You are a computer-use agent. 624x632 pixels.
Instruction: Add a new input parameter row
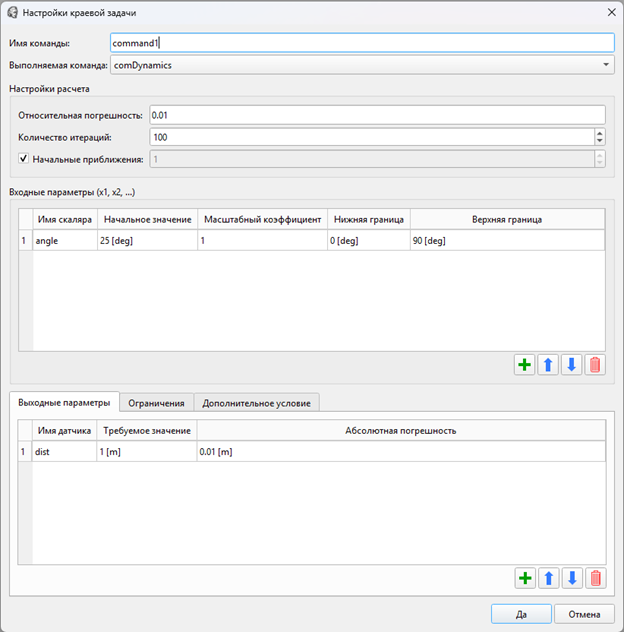click(524, 365)
